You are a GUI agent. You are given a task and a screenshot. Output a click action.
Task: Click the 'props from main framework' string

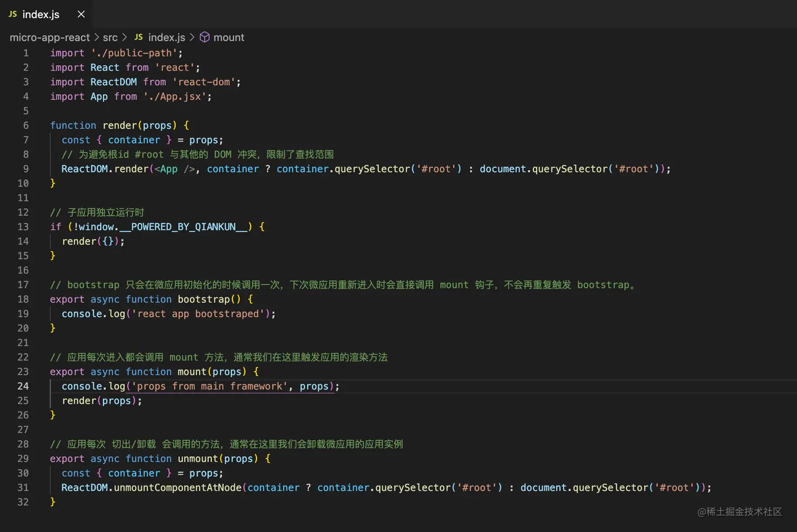209,386
